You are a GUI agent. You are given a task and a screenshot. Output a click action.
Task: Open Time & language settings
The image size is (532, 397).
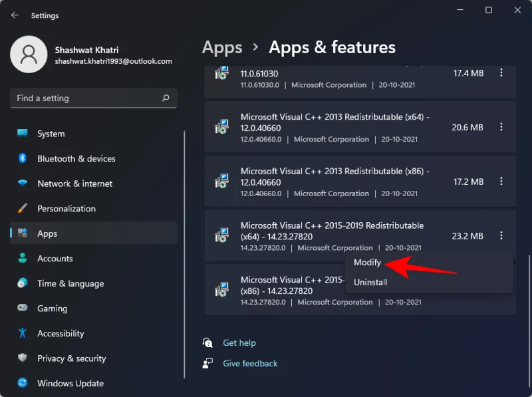(22, 283)
